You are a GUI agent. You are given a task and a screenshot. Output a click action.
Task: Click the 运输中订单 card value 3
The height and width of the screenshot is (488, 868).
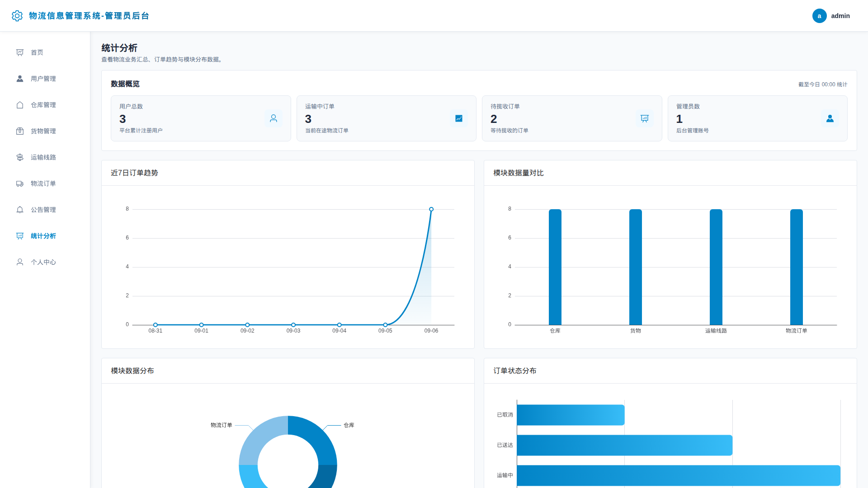(x=308, y=119)
